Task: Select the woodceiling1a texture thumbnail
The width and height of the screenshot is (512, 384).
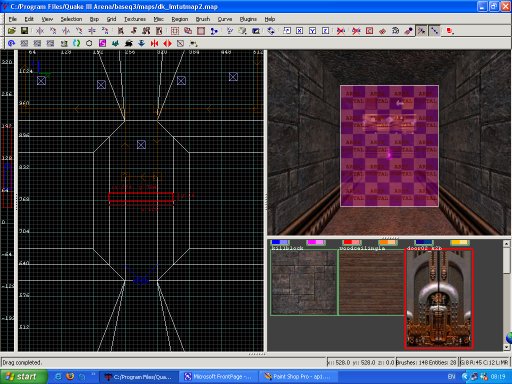Action: [371, 282]
